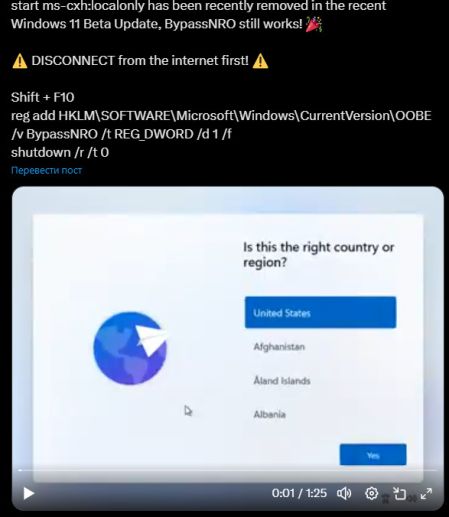This screenshot has width=449, height=517.
Task: Click the Перевести пост link
Action: point(46,170)
